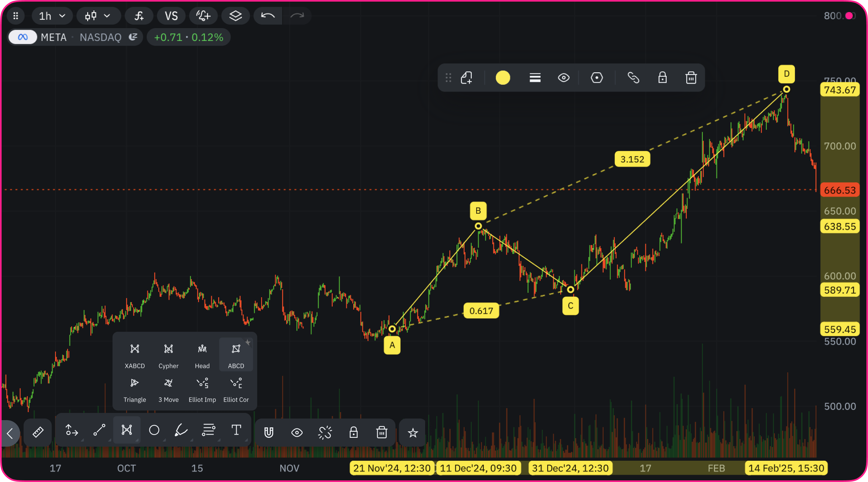
Task: Click the yellow color swatch
Action: (503, 78)
